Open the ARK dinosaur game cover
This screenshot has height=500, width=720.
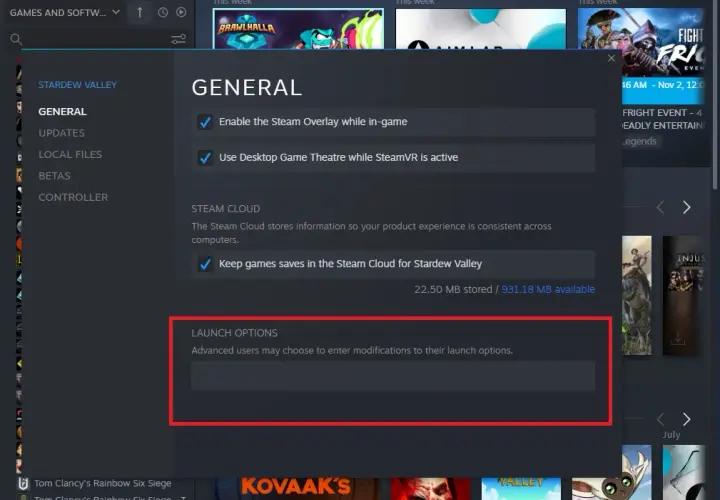click(637, 296)
